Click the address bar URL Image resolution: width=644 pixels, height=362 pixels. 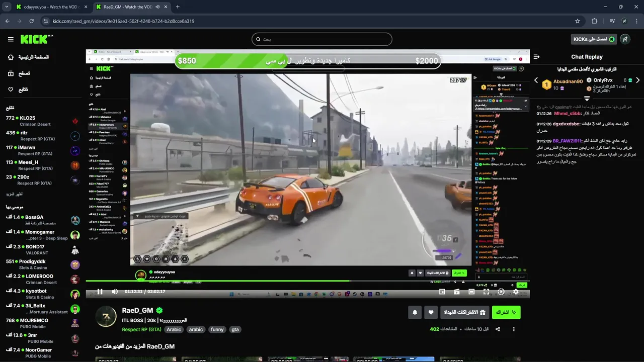pos(123,21)
